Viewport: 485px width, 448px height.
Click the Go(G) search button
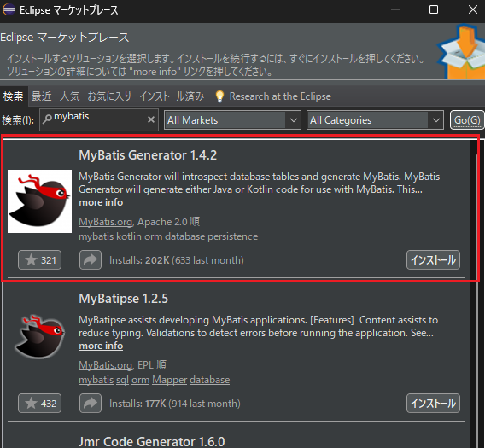tap(467, 120)
